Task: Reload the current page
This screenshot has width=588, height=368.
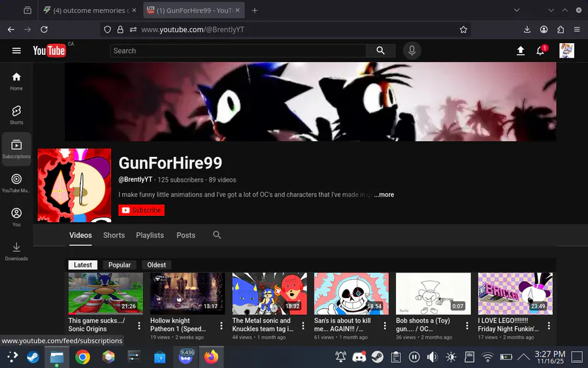Action: [x=44, y=29]
